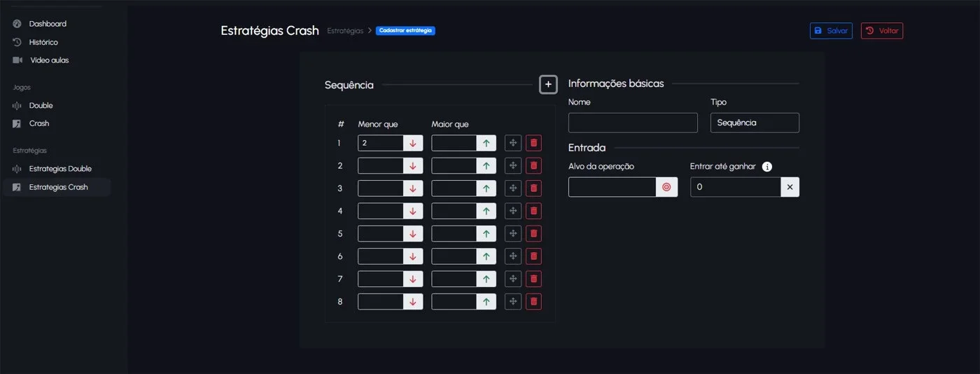Open the Crash game page
Image resolution: width=980 pixels, height=374 pixels.
click(39, 123)
